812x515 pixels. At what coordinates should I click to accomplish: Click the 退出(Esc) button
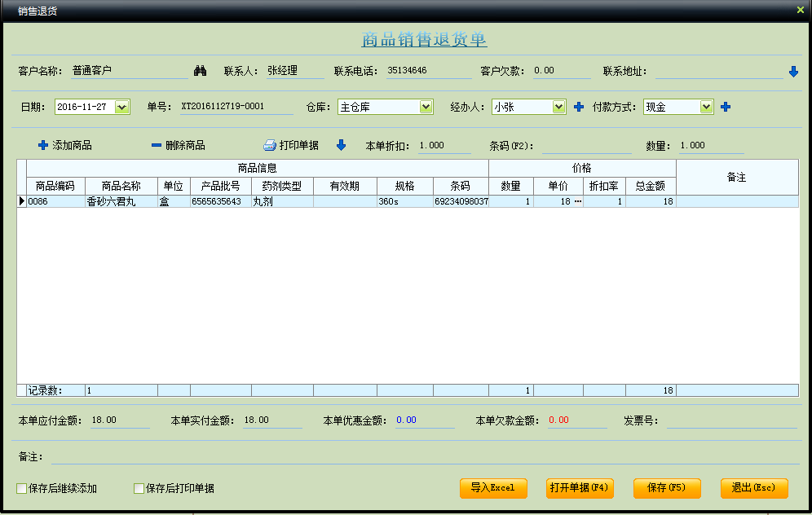(x=754, y=488)
